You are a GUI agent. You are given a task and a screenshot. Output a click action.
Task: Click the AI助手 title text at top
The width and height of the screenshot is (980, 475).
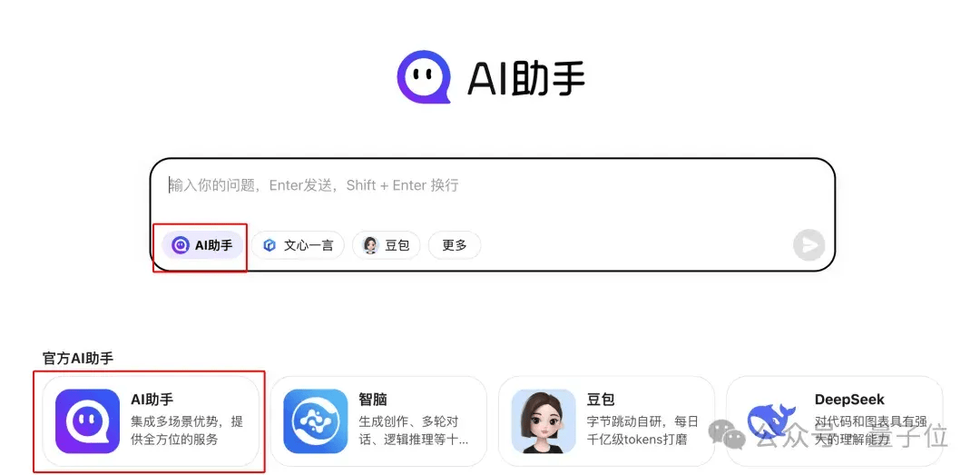click(526, 80)
